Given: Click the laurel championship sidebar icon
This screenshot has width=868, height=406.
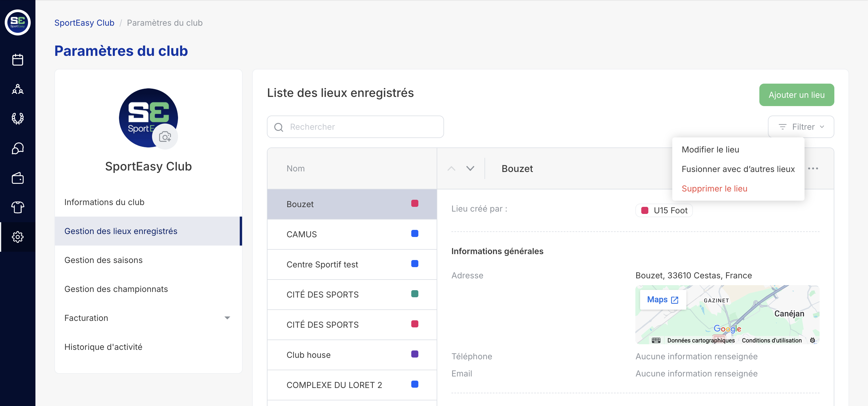Looking at the screenshot, I should point(17,119).
